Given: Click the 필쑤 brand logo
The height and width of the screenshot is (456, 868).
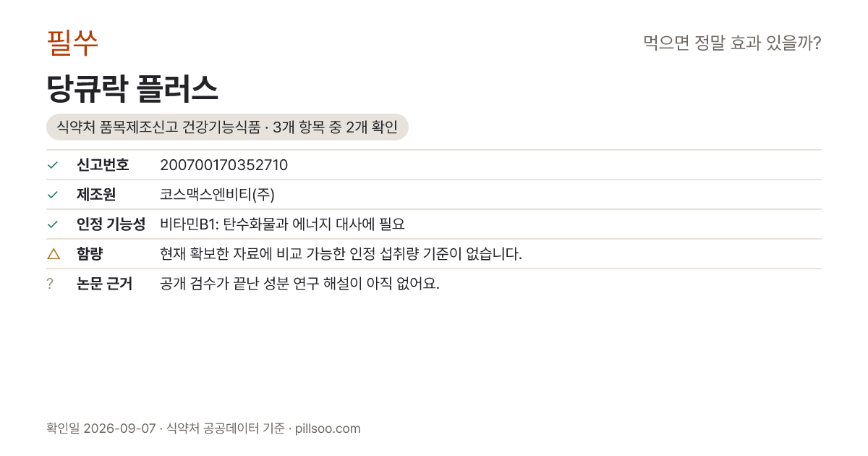Looking at the screenshot, I should [x=72, y=43].
